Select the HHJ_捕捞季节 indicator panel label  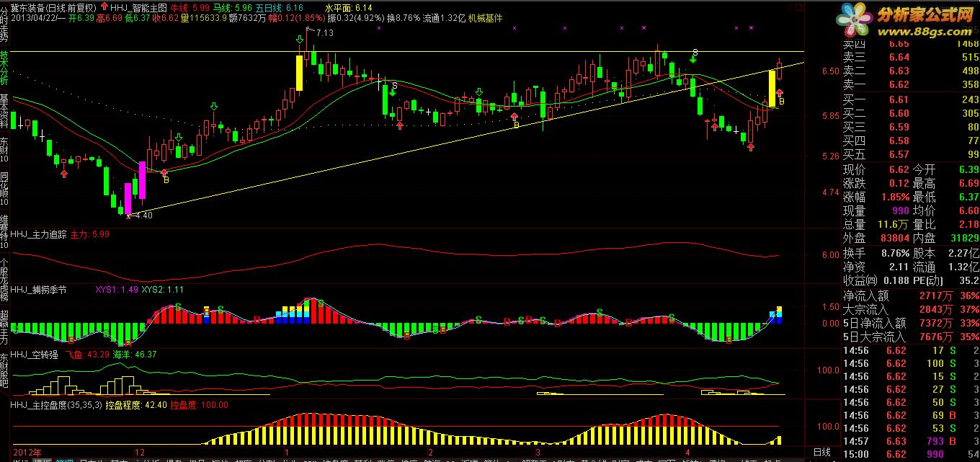(38, 289)
